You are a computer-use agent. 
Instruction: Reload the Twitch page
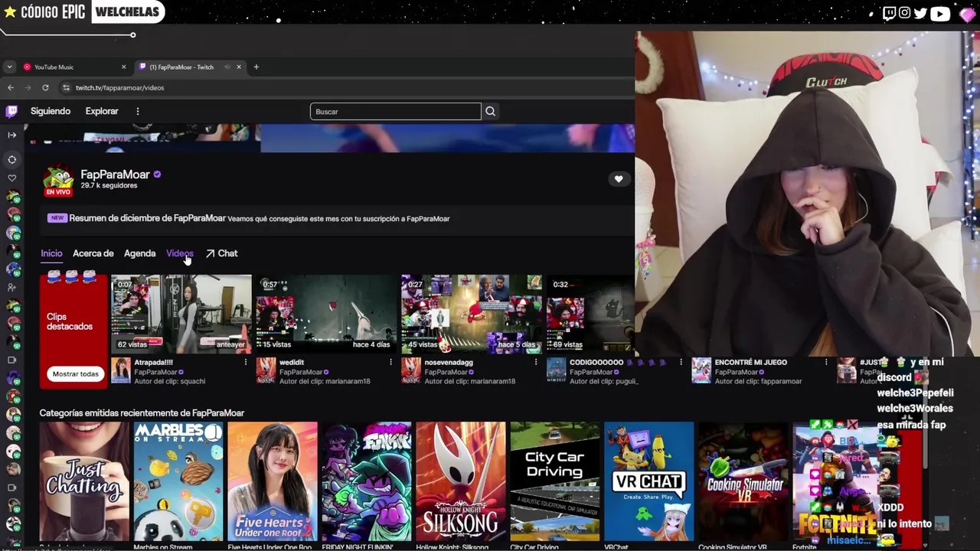tap(45, 88)
